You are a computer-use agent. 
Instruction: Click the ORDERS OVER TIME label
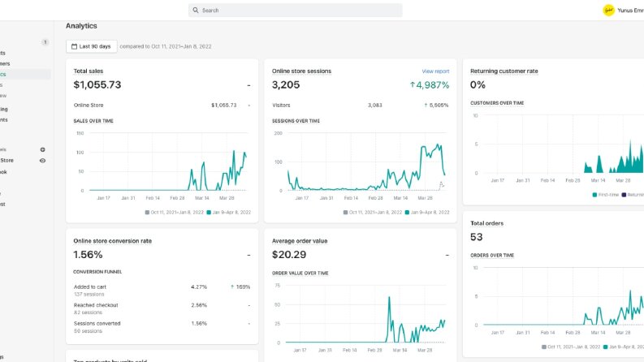(x=492, y=256)
